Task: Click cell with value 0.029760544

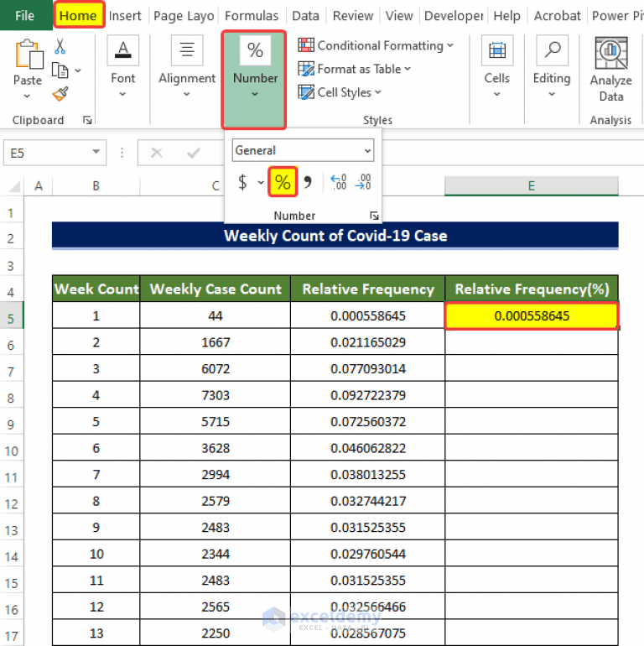Action: pos(368,554)
